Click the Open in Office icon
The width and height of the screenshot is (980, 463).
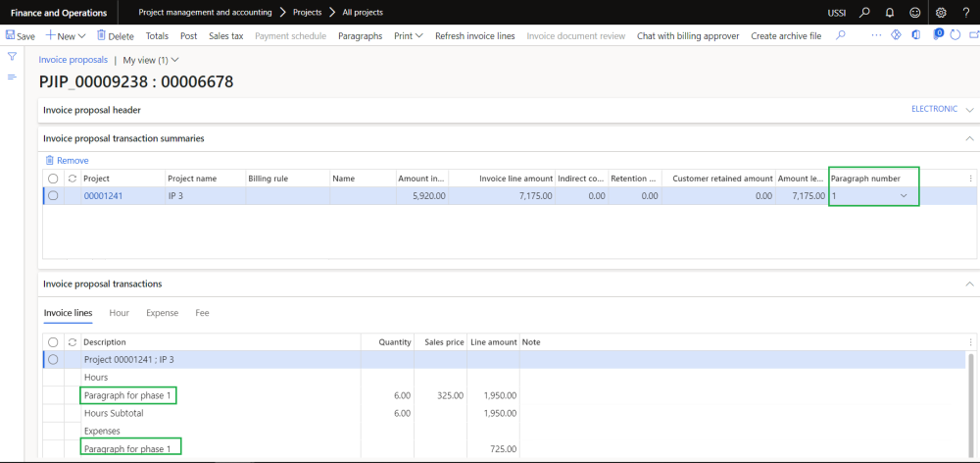point(916,36)
